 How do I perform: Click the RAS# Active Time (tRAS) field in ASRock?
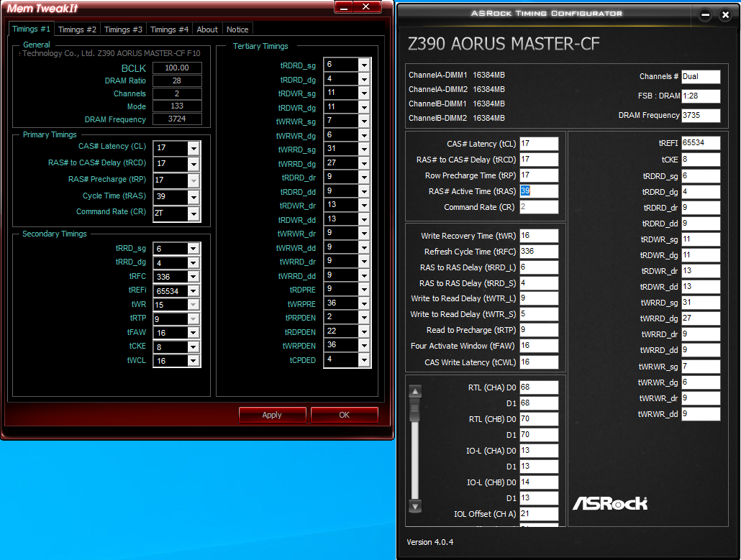540,191
